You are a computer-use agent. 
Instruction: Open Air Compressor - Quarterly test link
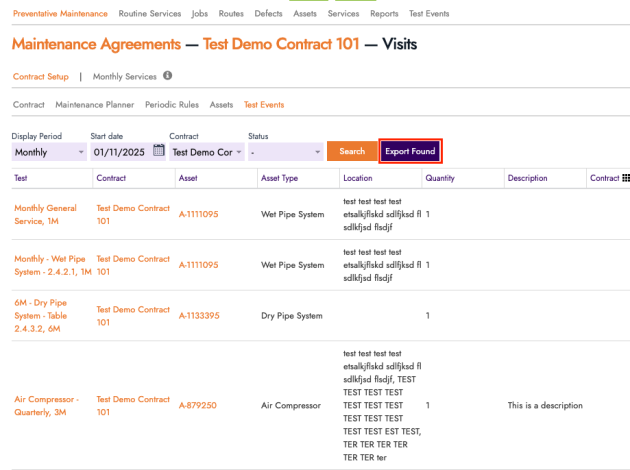pos(50,405)
